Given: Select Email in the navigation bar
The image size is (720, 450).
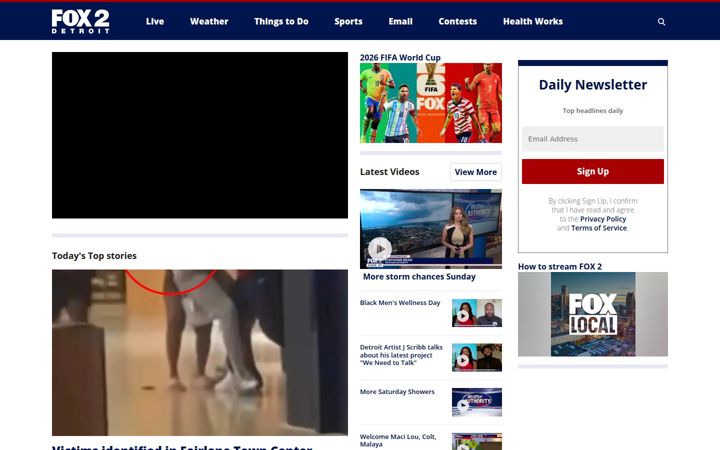Looking at the screenshot, I should tap(400, 21).
